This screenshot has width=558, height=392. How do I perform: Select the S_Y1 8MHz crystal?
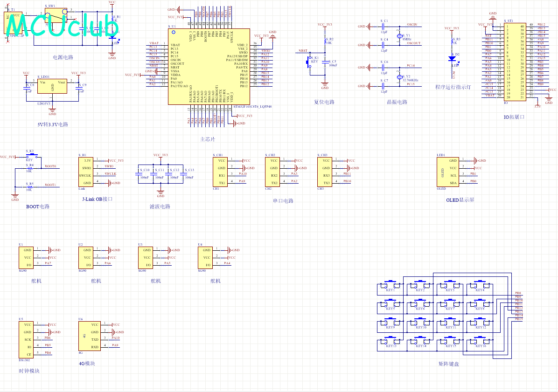pos(400,36)
